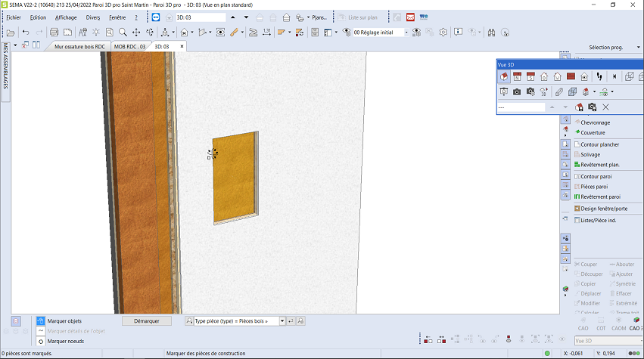
Task: Click the undo arrow icon
Action: [x=26, y=32]
